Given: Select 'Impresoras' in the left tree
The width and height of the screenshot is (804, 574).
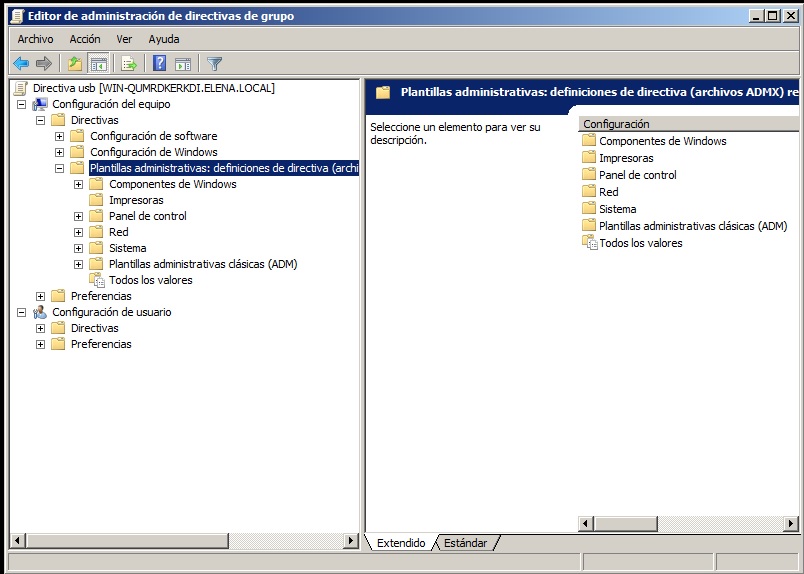Looking at the screenshot, I should (x=136, y=200).
